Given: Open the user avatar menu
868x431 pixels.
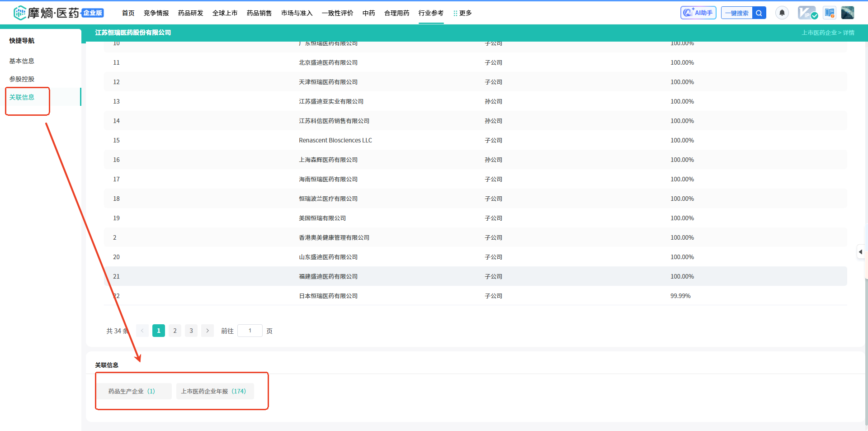Looking at the screenshot, I should click(x=848, y=13).
